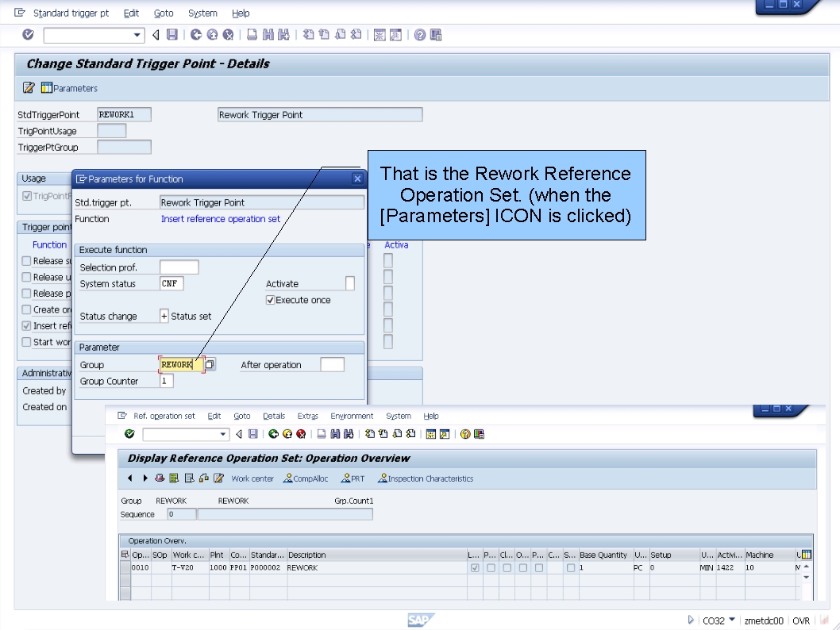Click the Back icon in the main toolbar
Viewport: 840px width, 630px height.
196,35
